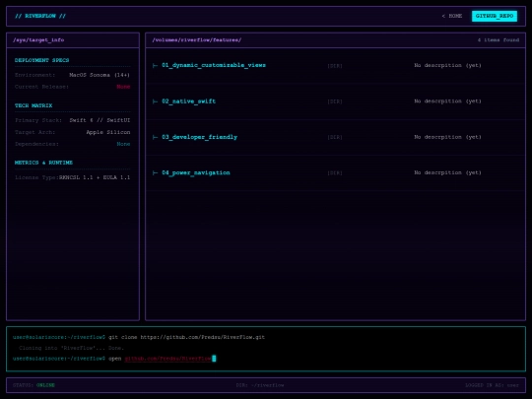
Task: Click [DIR] tag in 04_power_navigation row
Action: click(335, 173)
